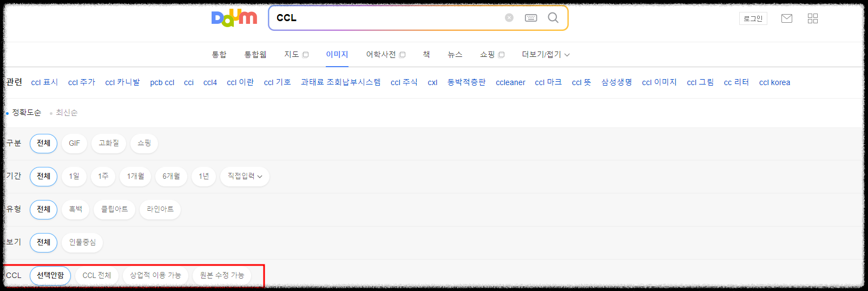The width and height of the screenshot is (868, 291).
Task: Set period filter to 6개월
Action: click(171, 177)
